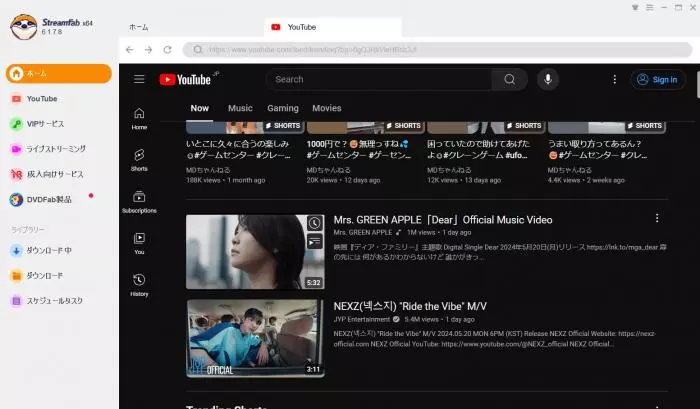Click the page vertical scrollbar
The height and width of the screenshot is (409, 700).
(x=698, y=85)
